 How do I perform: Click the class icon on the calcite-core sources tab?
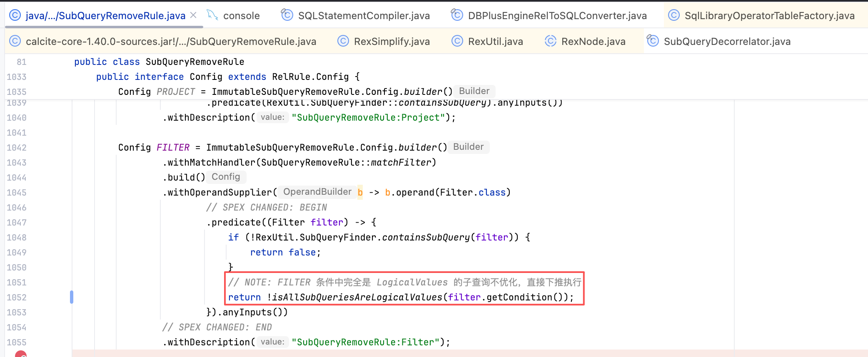(15, 41)
